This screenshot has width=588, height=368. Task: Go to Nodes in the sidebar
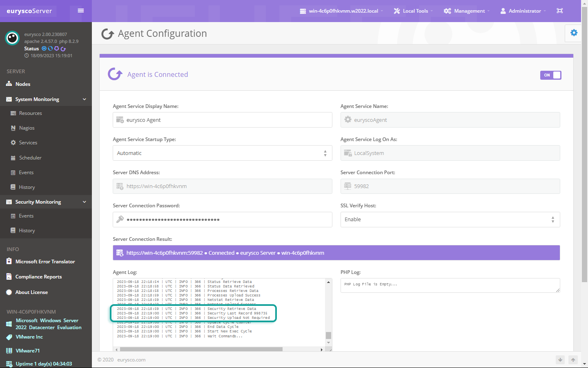[23, 84]
